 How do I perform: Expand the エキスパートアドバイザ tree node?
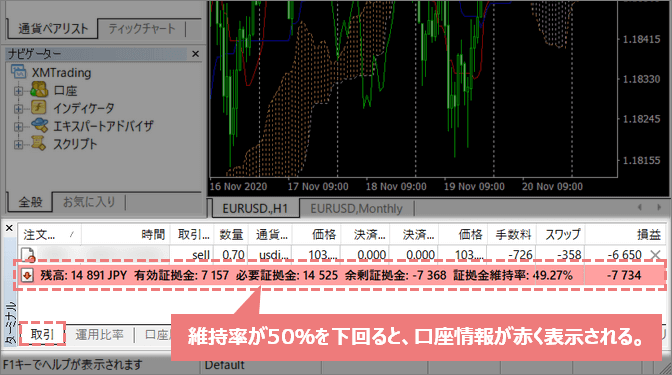pos(18,127)
